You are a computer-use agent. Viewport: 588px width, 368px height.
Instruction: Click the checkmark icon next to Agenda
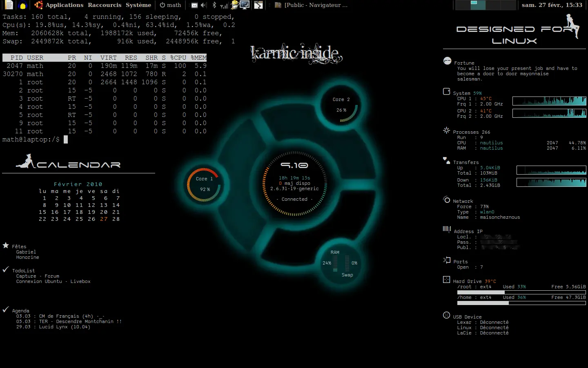[x=6, y=310]
